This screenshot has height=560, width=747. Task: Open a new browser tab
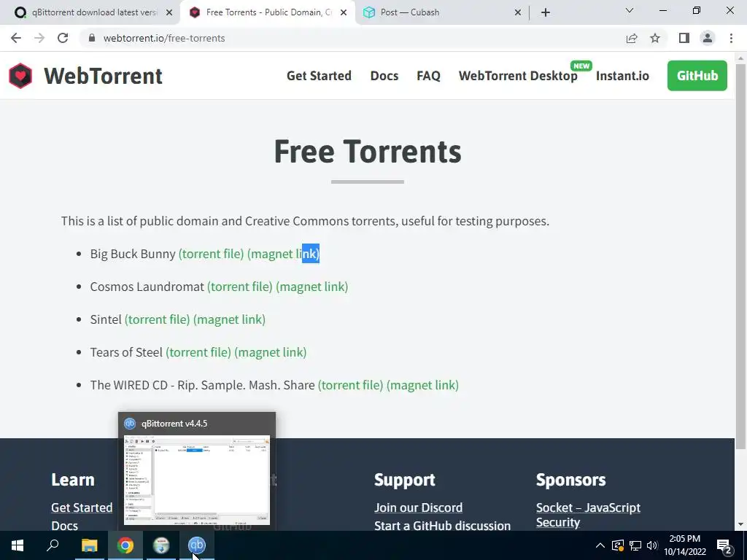click(546, 12)
